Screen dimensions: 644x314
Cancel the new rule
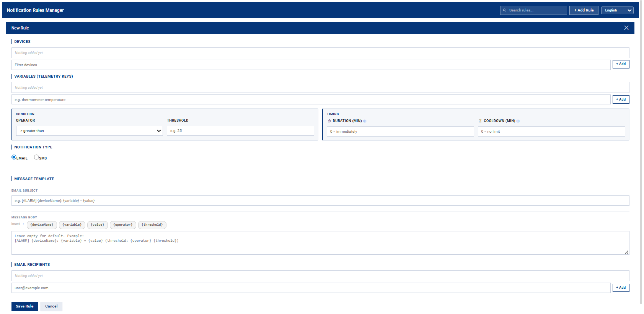coord(51,306)
